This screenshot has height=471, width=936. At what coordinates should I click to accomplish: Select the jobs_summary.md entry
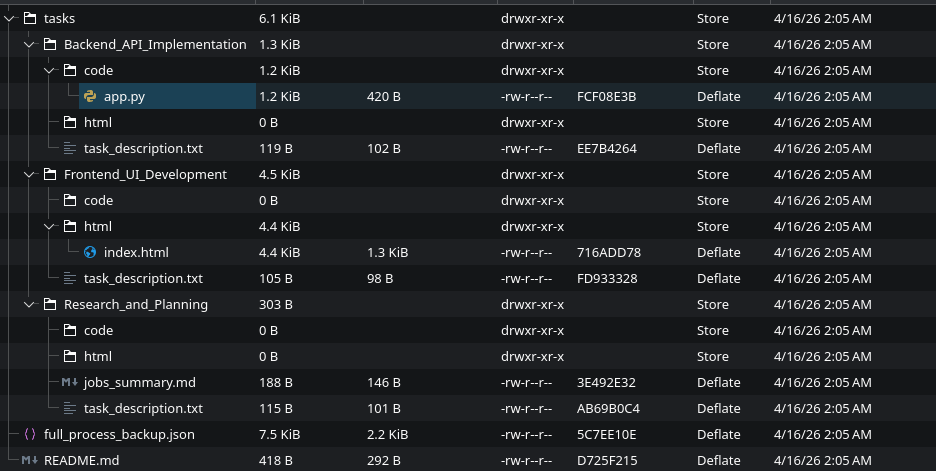tap(140, 383)
